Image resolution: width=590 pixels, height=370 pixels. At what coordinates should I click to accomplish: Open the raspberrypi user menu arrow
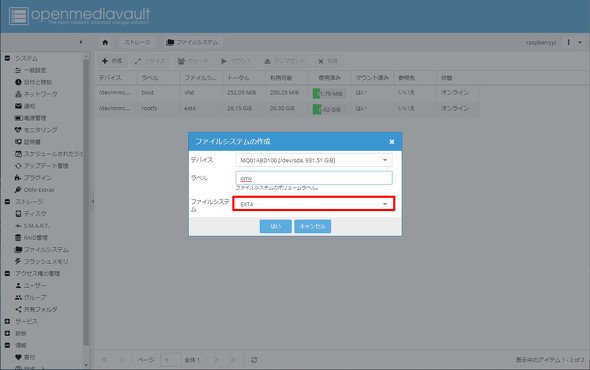click(x=580, y=43)
